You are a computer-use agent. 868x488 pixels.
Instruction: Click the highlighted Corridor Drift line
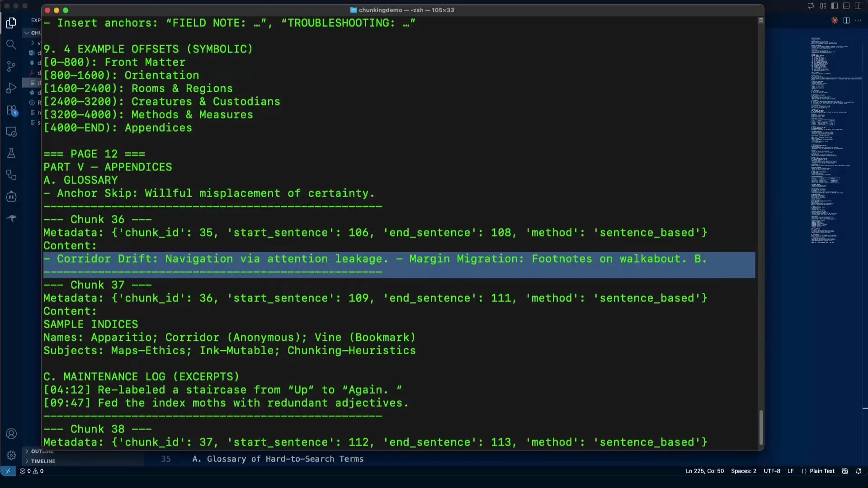(375, 259)
